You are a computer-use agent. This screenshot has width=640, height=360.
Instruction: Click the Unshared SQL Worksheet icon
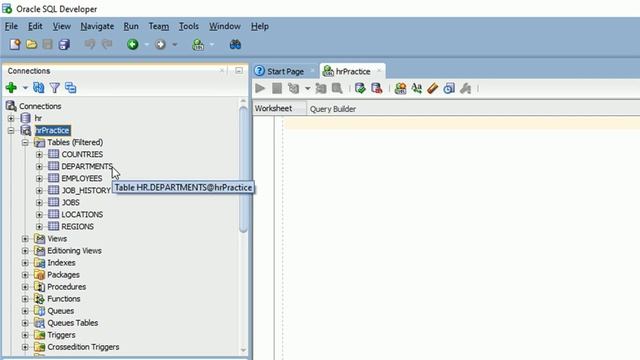[x=400, y=88]
